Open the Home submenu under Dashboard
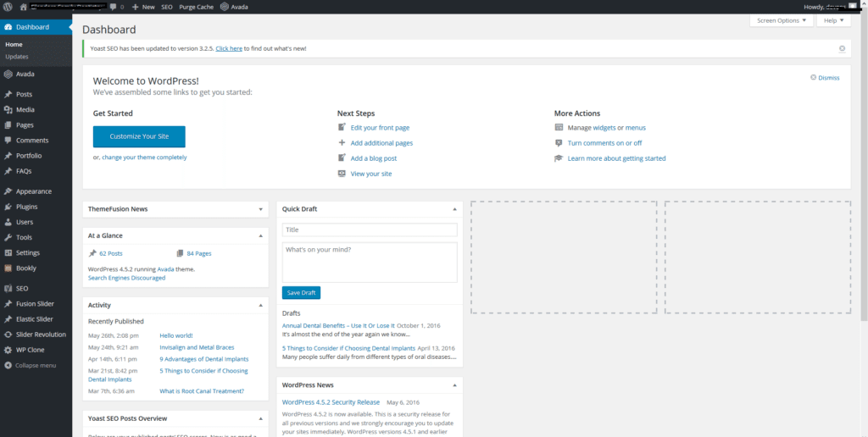Viewport: 868px width, 437px height. point(14,44)
